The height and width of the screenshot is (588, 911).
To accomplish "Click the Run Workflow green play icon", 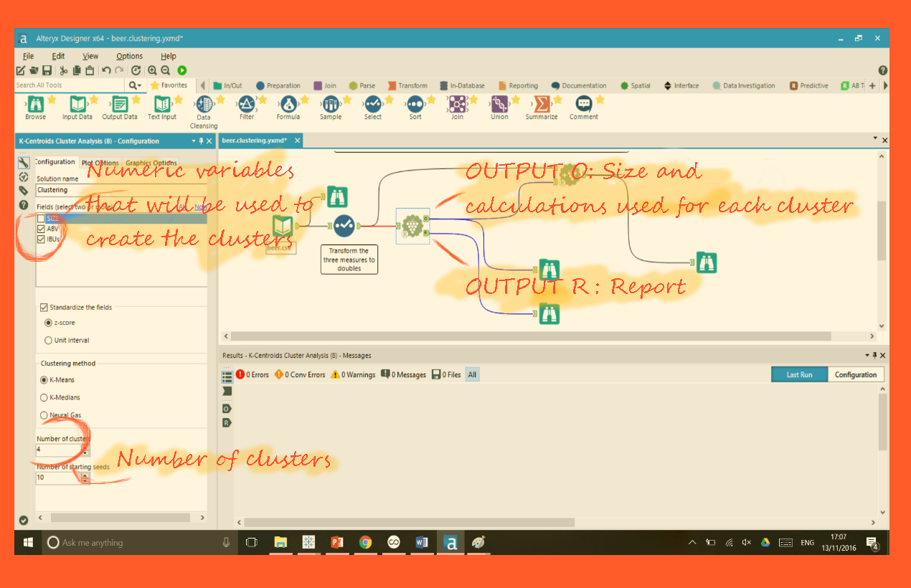I will pos(182,70).
